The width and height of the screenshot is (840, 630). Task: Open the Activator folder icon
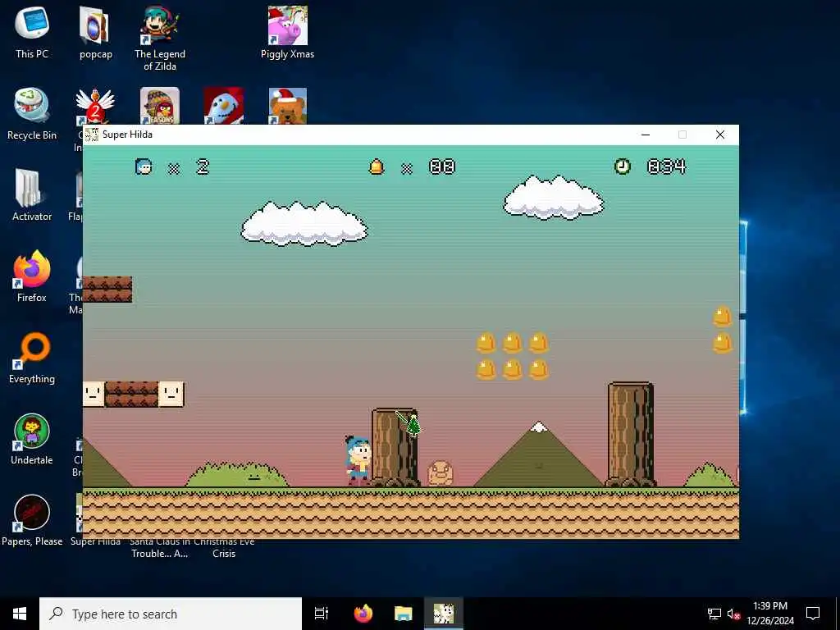click(32, 195)
